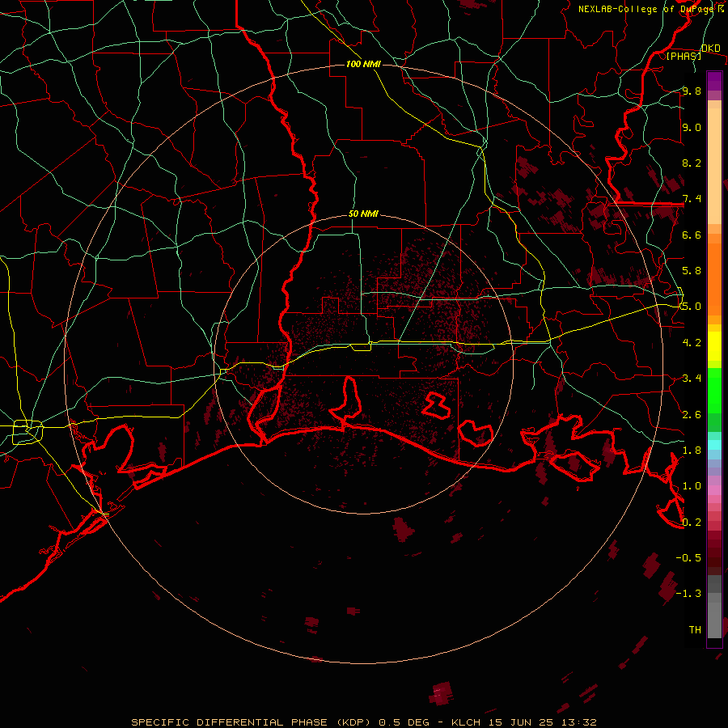This screenshot has height=728, width=728.
Task: Click the 3.4 color scale value
Action: click(692, 379)
